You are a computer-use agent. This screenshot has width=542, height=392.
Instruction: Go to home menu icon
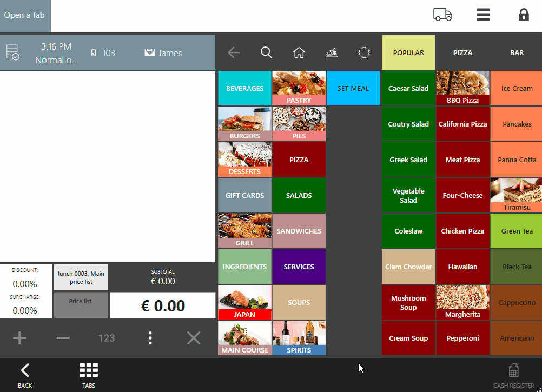point(299,52)
